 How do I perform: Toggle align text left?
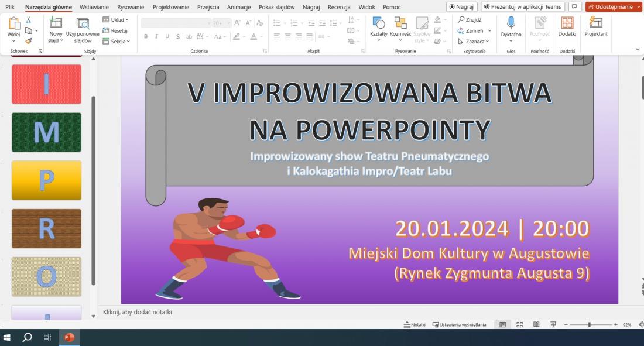click(277, 36)
